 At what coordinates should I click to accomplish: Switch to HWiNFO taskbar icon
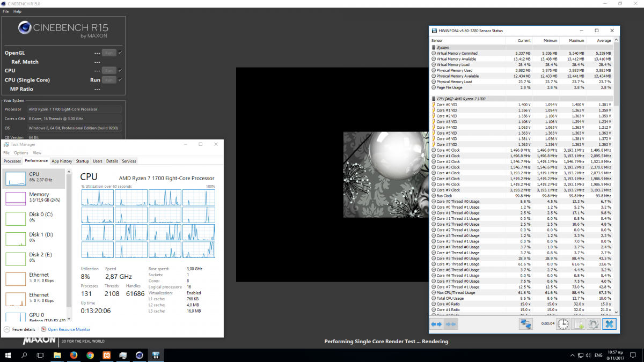[x=156, y=355]
